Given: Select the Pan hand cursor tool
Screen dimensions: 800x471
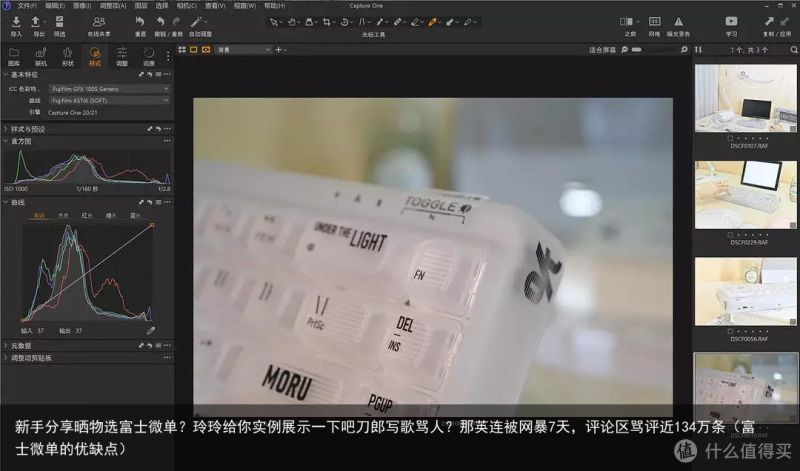Looking at the screenshot, I should coord(291,22).
